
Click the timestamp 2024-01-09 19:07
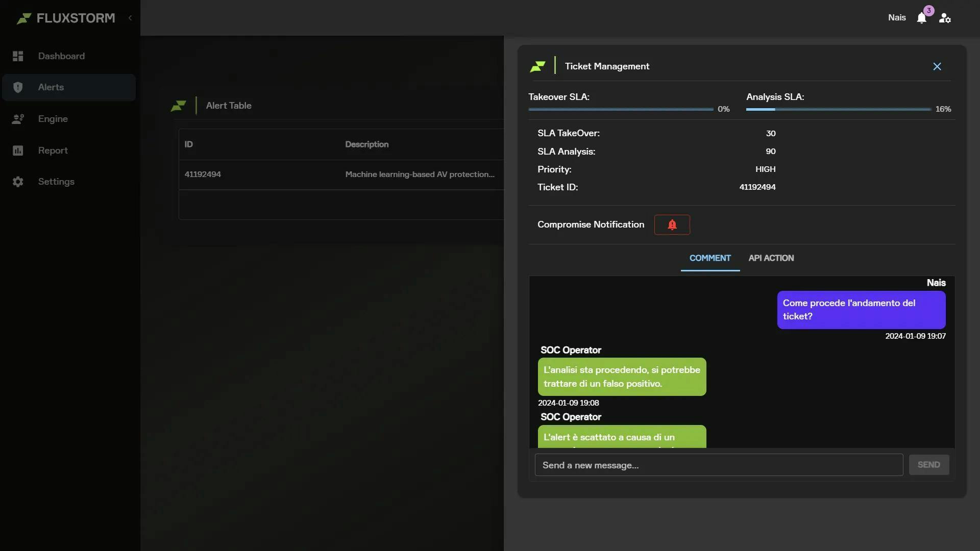915,336
